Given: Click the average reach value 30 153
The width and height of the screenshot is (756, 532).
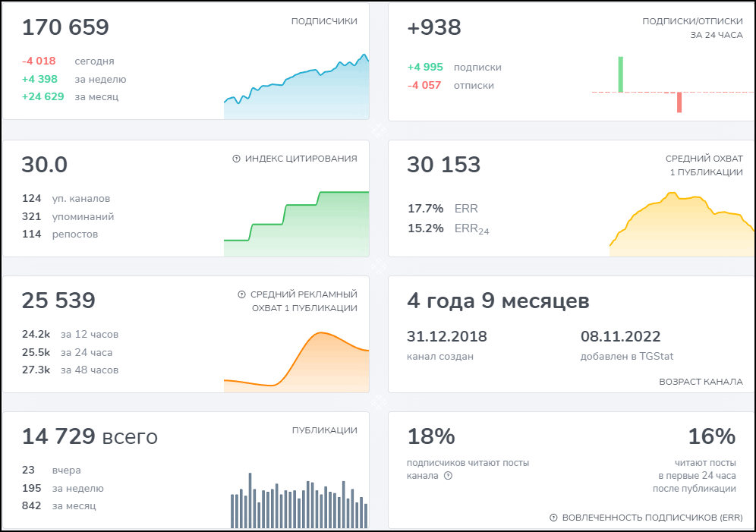Looking at the screenshot, I should click(x=443, y=165).
